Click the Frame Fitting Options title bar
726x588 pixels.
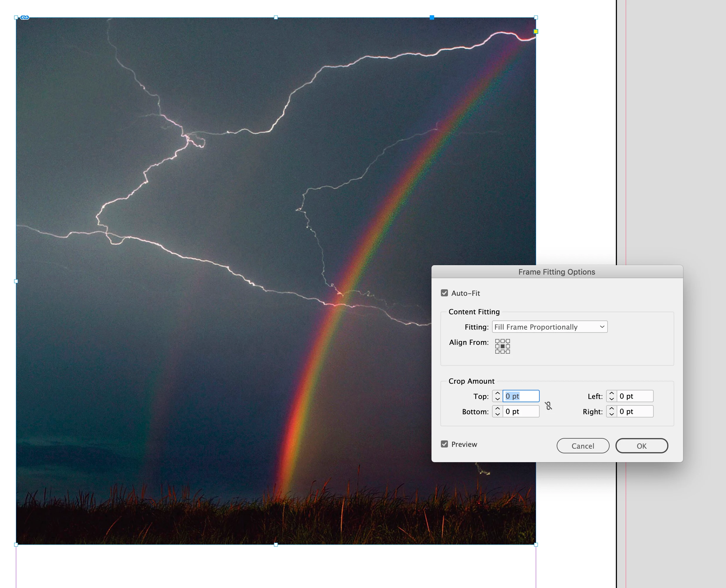pos(557,272)
